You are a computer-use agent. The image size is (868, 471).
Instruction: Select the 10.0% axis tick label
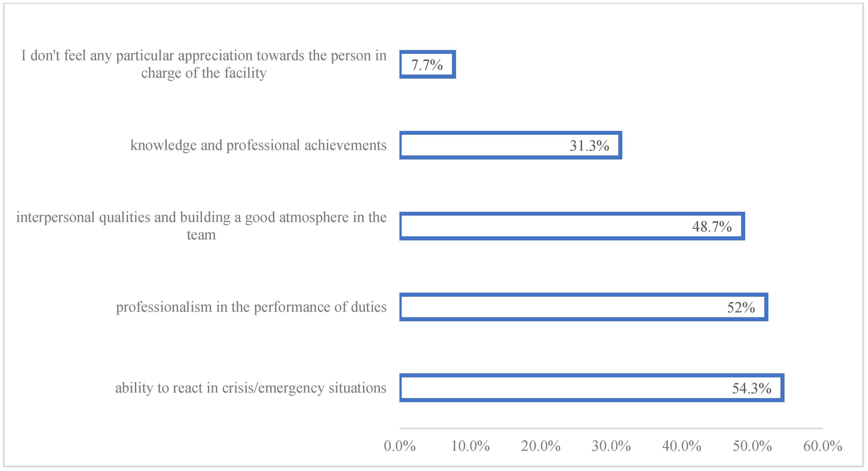coord(470,446)
